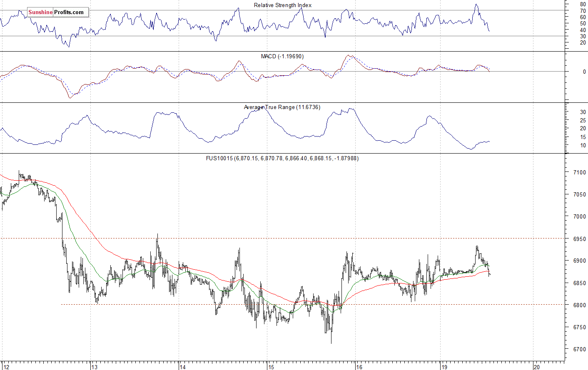
Task: Click the 7050 price axis label
Action: pos(580,194)
